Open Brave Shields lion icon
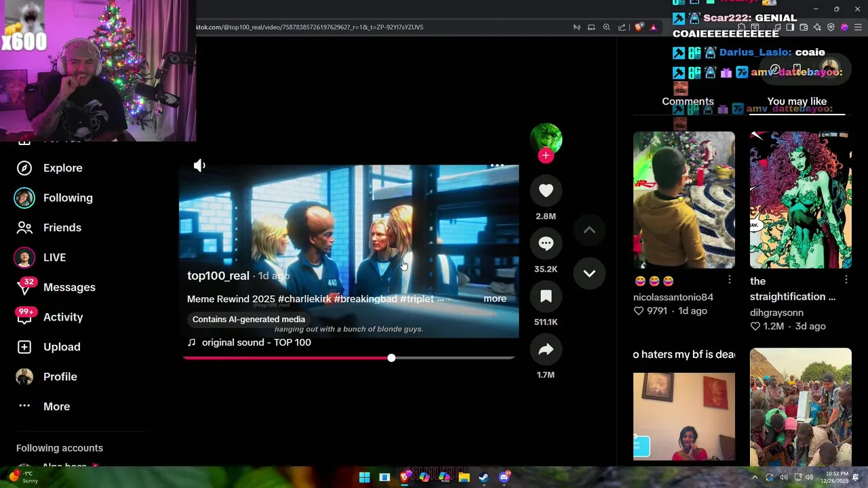The width and height of the screenshot is (868, 488). coord(639,27)
